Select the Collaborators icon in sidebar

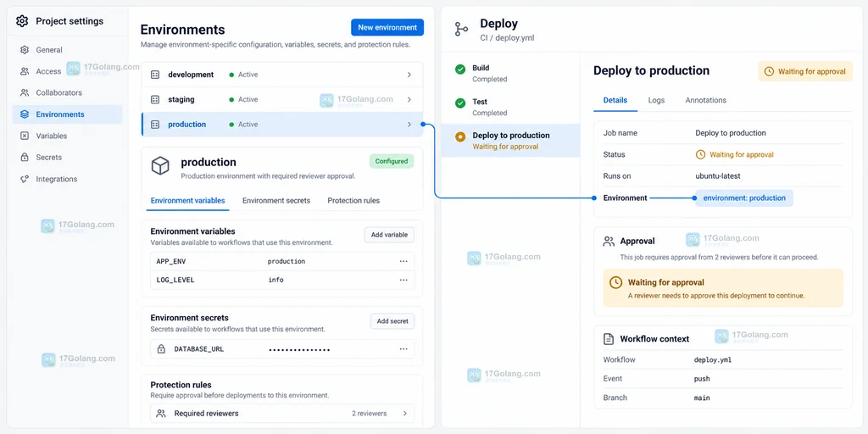click(x=25, y=92)
